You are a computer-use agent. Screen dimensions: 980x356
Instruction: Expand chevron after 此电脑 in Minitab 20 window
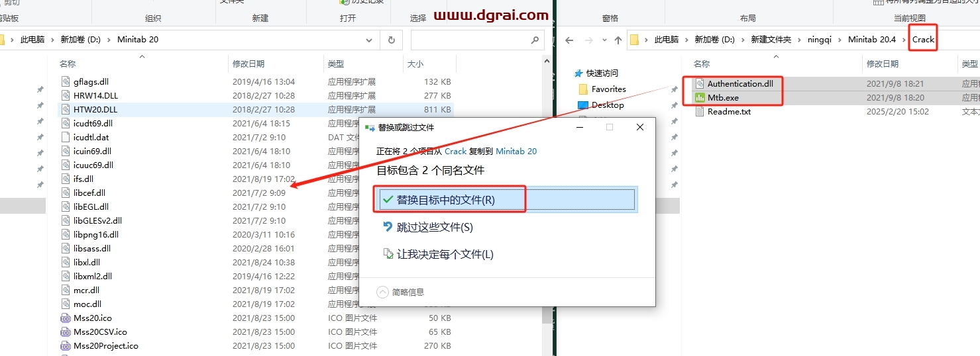click(52, 40)
